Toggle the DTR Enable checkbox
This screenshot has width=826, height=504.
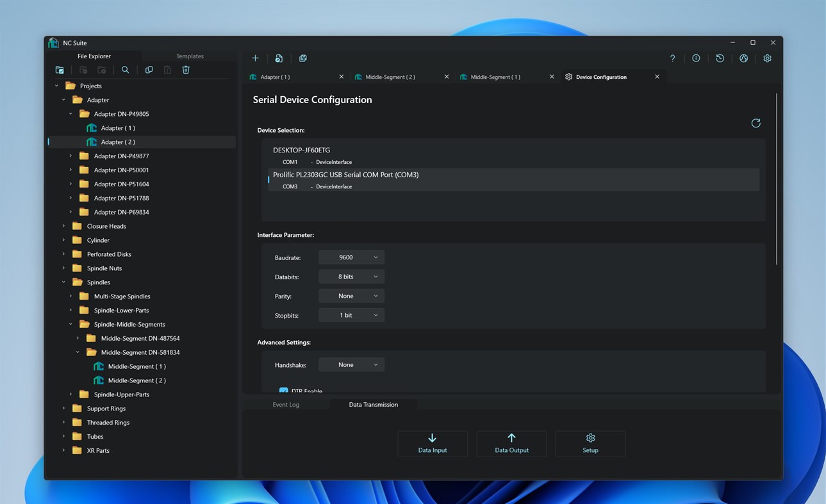(x=283, y=391)
